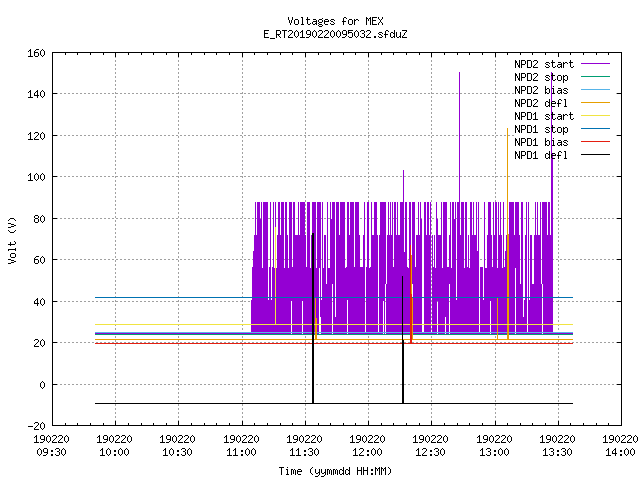640x480 pixels.
Task: Click the 'NPD2 defl' legend label
Action: pyautogui.click(x=541, y=103)
